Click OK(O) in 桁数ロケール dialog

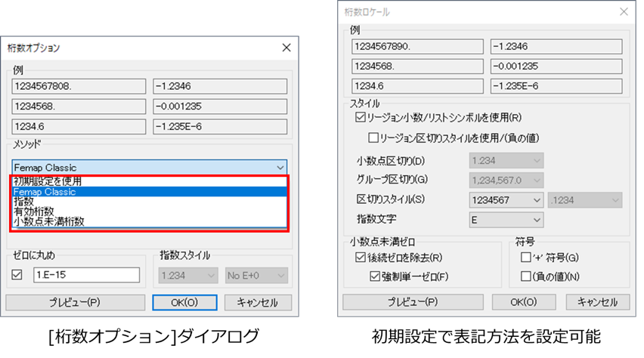[524, 302]
